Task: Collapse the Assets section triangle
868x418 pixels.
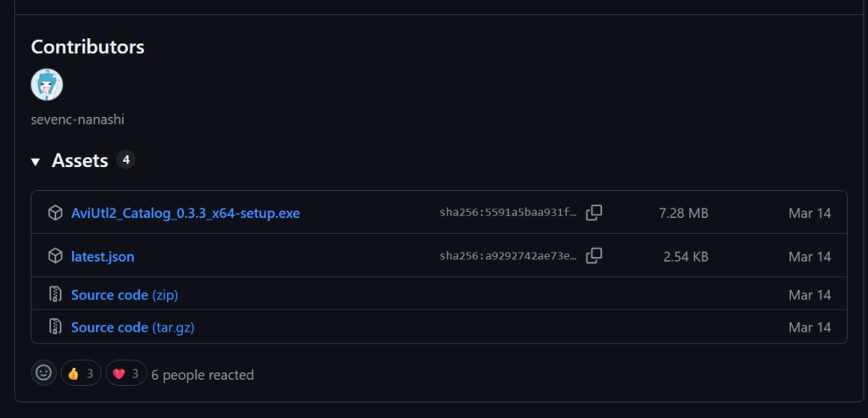Action: [x=36, y=162]
